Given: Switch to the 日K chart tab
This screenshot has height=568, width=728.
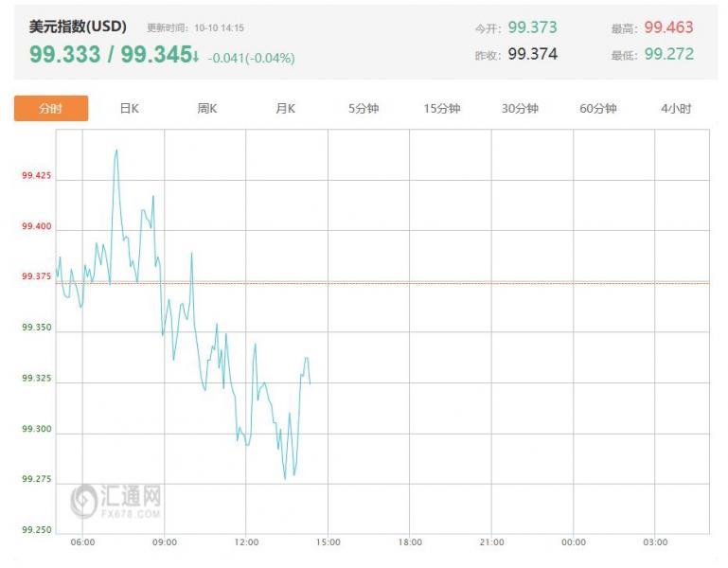Looking at the screenshot, I should (130, 109).
